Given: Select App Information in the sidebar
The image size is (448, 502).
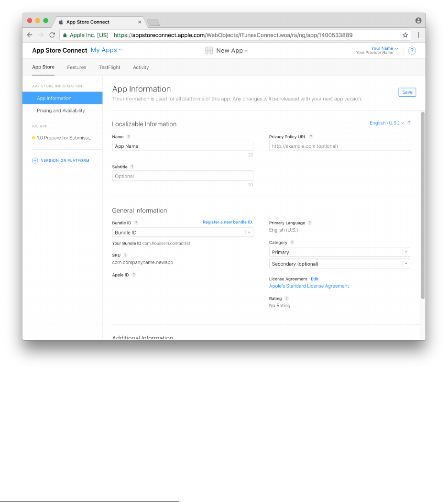Looking at the screenshot, I should pos(62,98).
